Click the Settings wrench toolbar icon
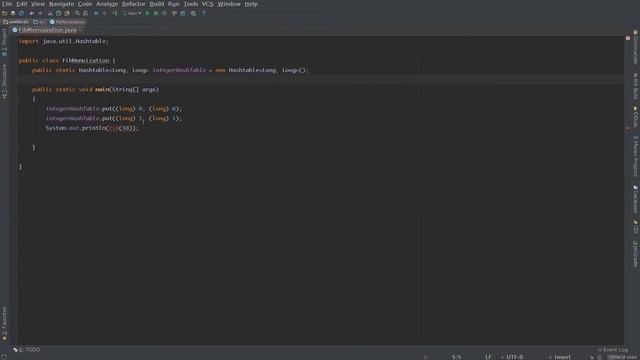The image size is (640, 360). [x=174, y=13]
